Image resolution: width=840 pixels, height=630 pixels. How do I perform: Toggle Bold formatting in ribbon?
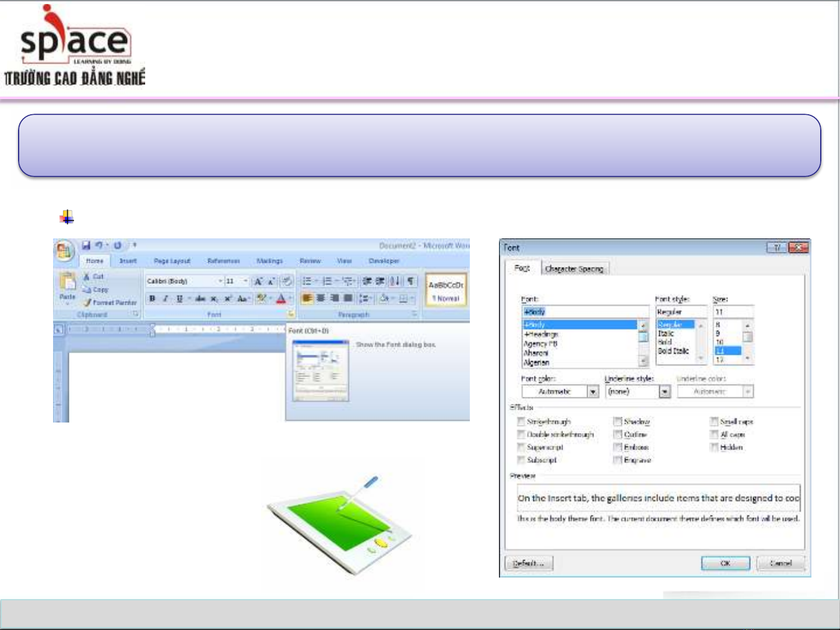click(152, 298)
